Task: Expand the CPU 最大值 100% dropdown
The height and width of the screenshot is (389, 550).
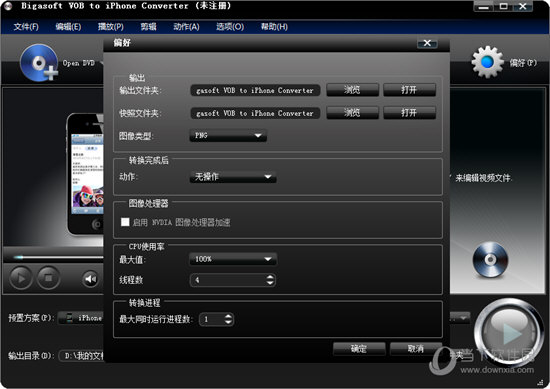Action: click(233, 259)
